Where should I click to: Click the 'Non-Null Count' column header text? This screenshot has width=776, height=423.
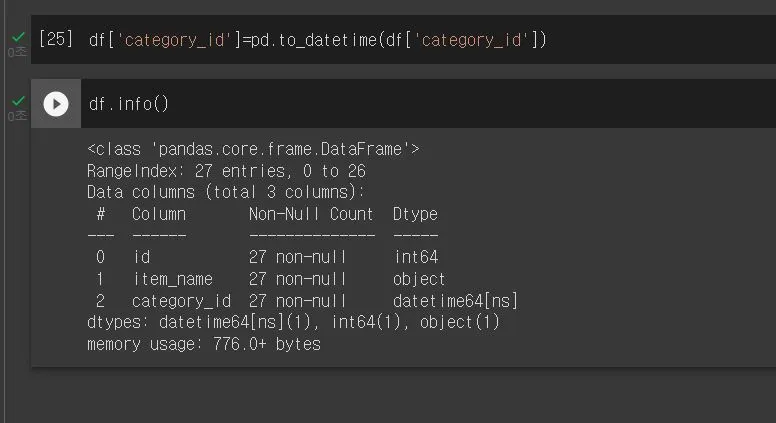point(311,214)
